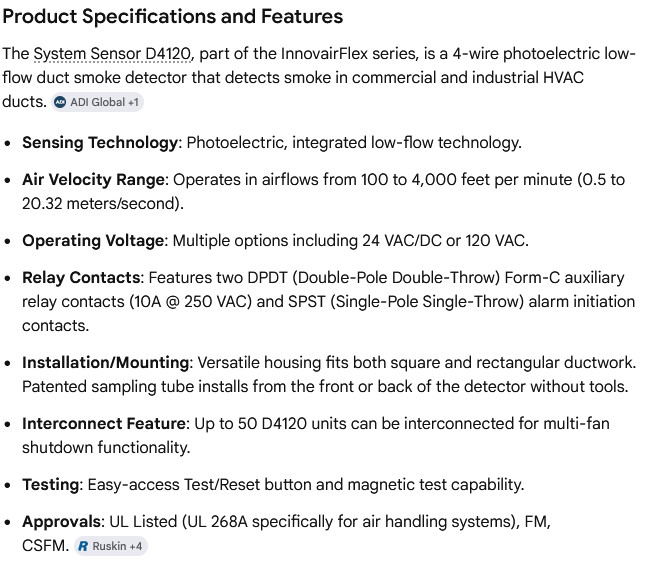
Task: Click the Ruskin R logo icon
Action: coord(83,546)
